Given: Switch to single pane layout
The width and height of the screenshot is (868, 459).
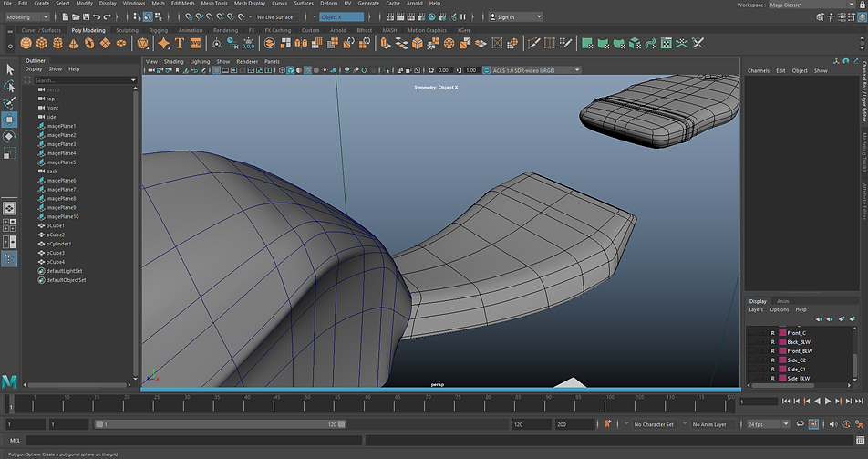Looking at the screenshot, I should [9, 208].
